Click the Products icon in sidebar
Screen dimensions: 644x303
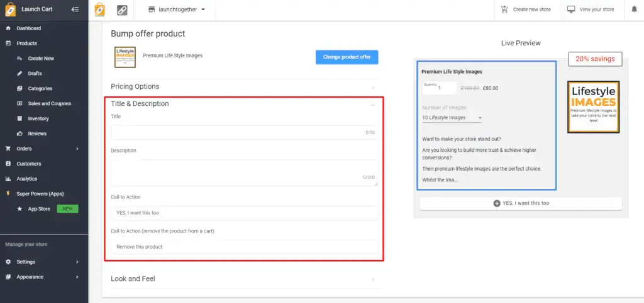pyautogui.click(x=8, y=43)
